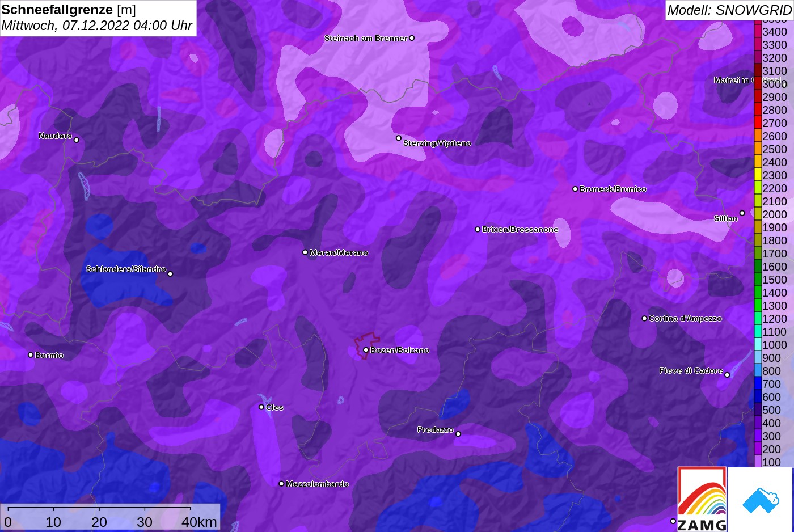Click the orange legend swatch for 2500
The width and height of the screenshot is (794, 532).
(x=758, y=149)
